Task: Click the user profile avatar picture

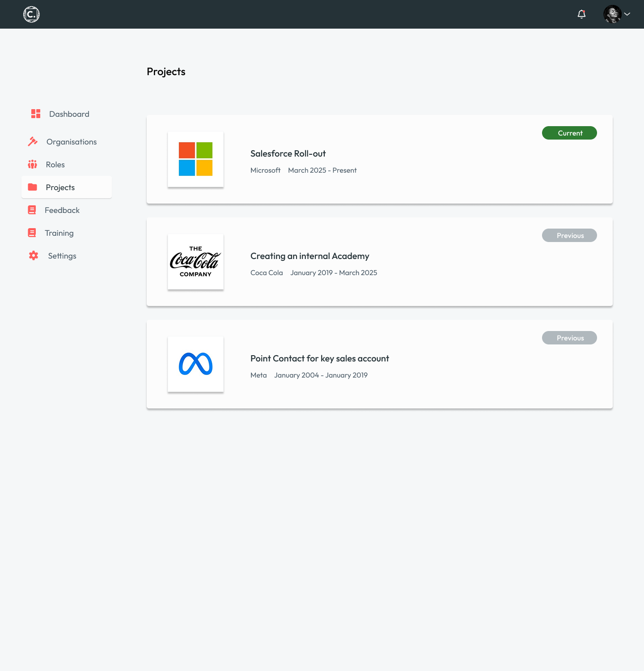Action: pyautogui.click(x=613, y=14)
